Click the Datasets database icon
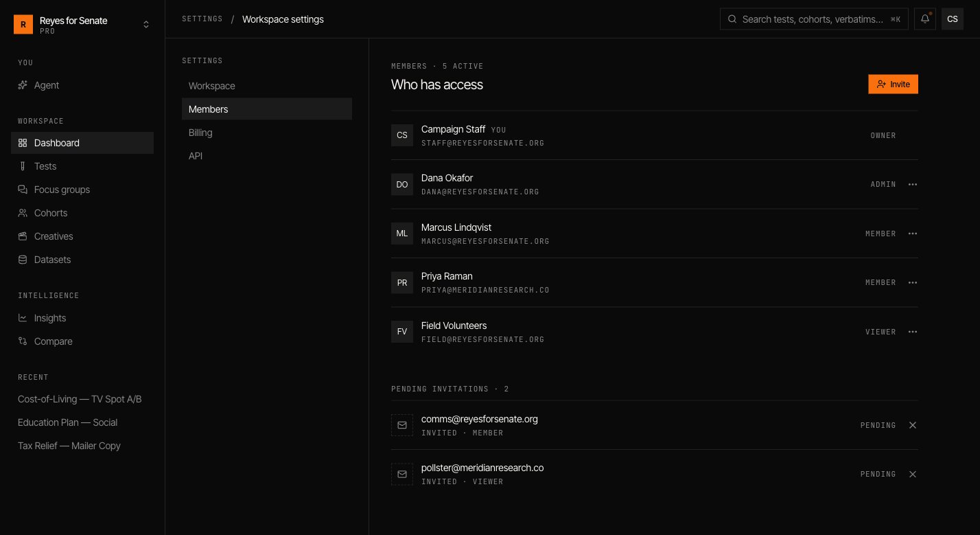This screenshot has width=980, height=535. click(x=23, y=260)
